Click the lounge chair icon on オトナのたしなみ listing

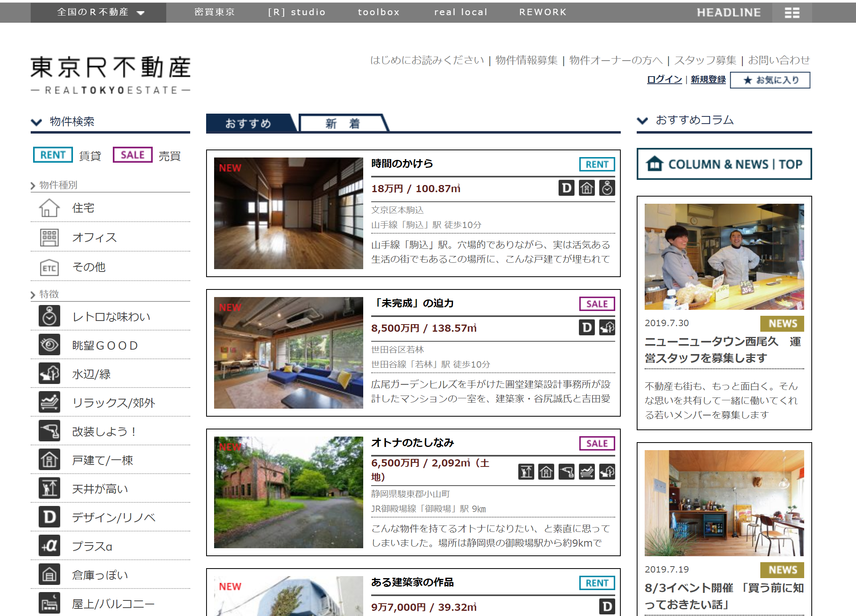(587, 472)
